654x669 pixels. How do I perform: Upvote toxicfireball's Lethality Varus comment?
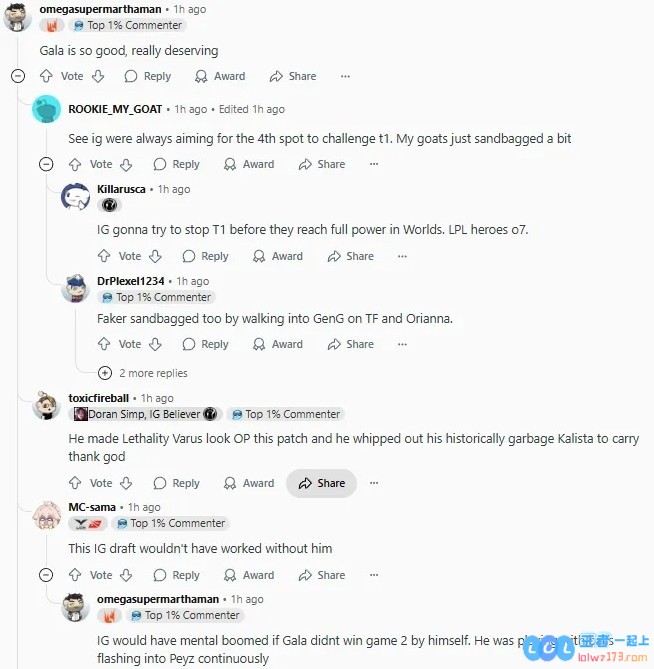coord(75,483)
